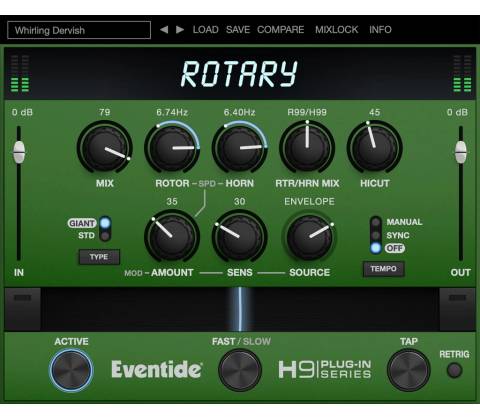Click the rotor speed value 6.74Hz
480x420 pixels.
(x=172, y=112)
